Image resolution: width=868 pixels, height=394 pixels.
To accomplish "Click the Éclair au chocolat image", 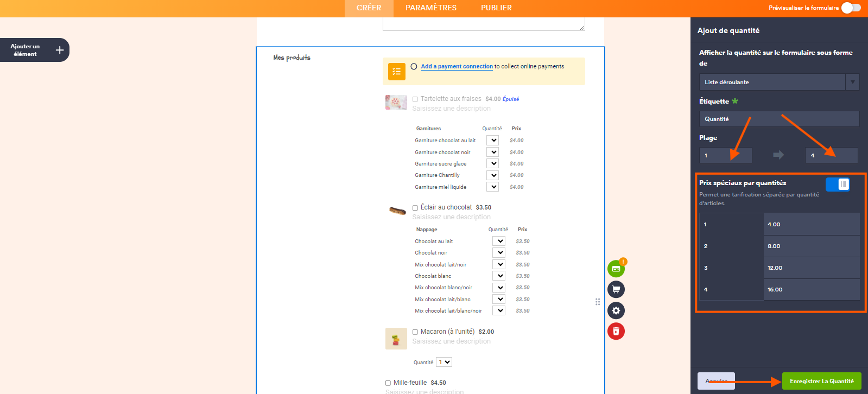I will click(397, 211).
